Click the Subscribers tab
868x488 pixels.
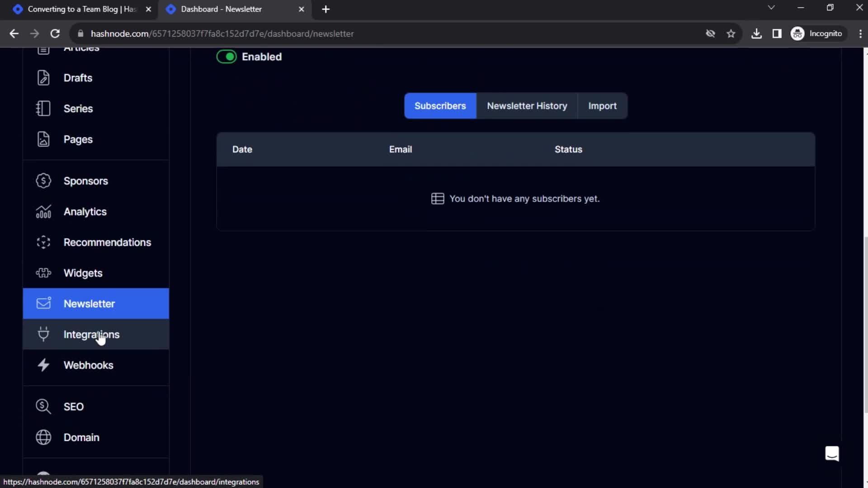point(440,105)
